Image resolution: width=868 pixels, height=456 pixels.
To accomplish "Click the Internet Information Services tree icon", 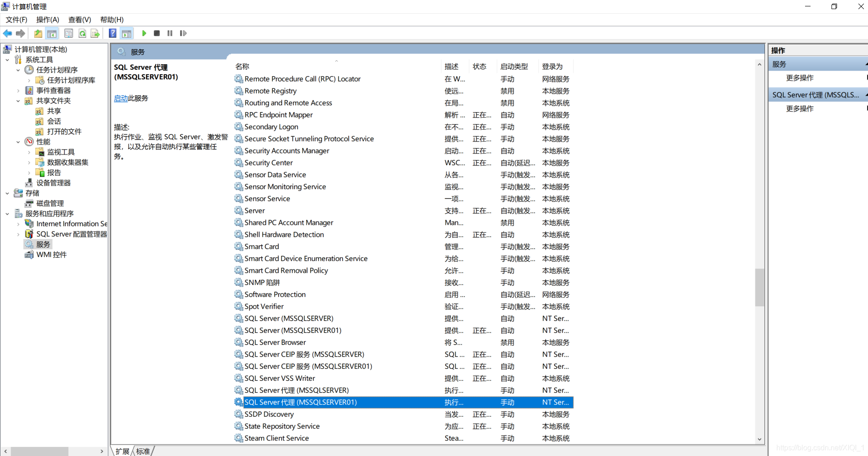I will point(29,224).
